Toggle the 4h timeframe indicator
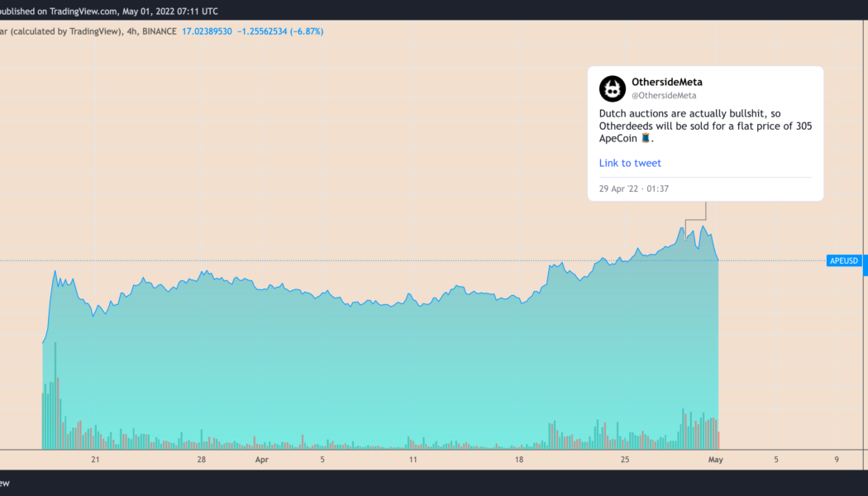The height and width of the screenshot is (496, 868). coord(132,31)
